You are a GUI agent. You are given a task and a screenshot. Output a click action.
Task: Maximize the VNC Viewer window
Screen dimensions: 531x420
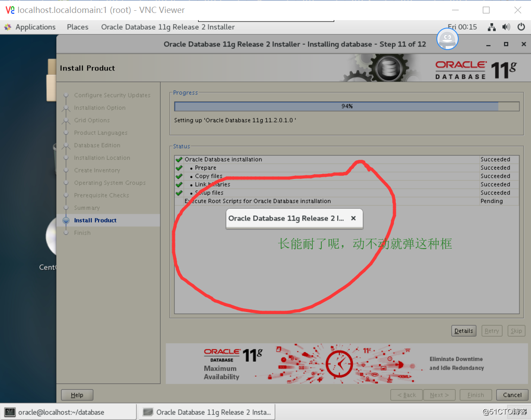pos(486,10)
